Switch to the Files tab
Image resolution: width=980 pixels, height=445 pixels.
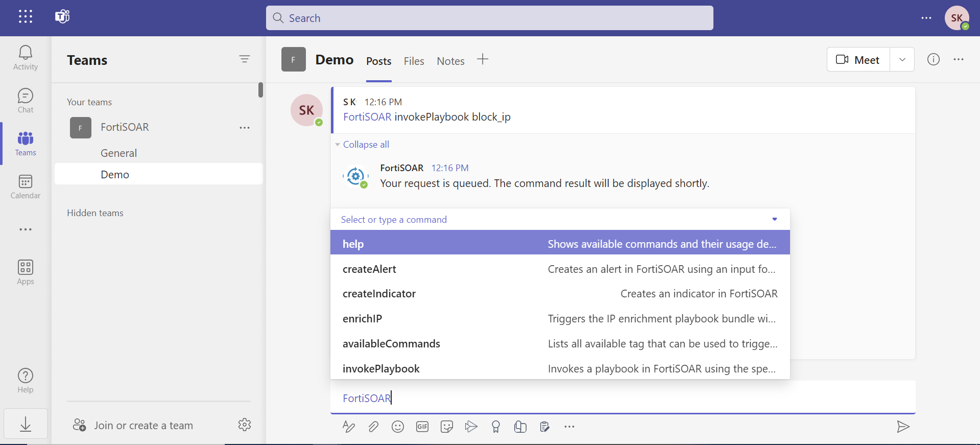coord(414,61)
